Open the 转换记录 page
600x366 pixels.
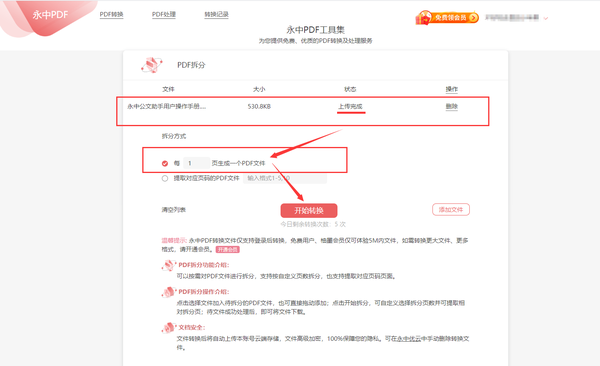coord(216,15)
